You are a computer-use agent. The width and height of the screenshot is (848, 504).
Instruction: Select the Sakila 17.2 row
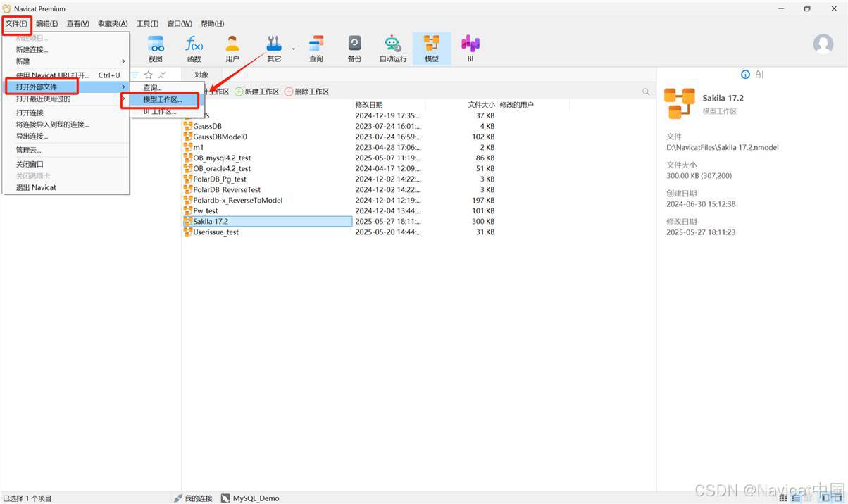pyautogui.click(x=268, y=221)
